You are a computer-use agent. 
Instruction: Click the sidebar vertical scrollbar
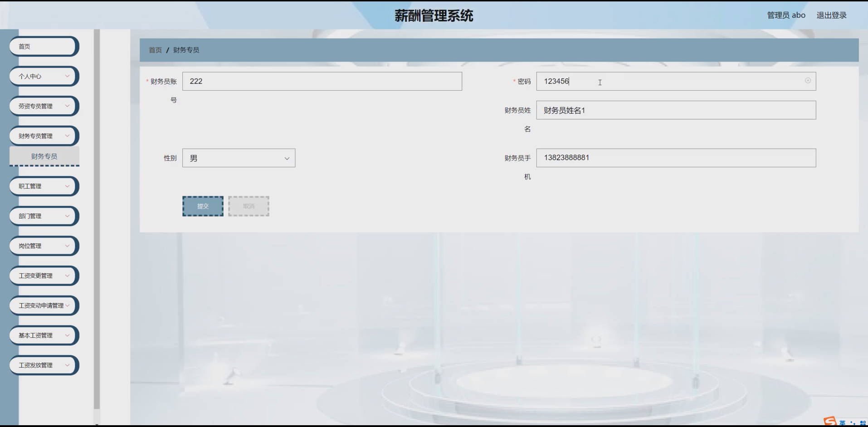[x=97, y=219]
